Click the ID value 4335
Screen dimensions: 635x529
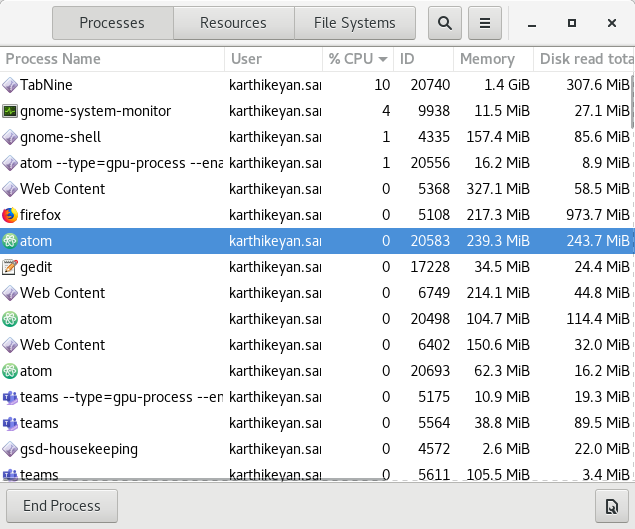pos(434,137)
